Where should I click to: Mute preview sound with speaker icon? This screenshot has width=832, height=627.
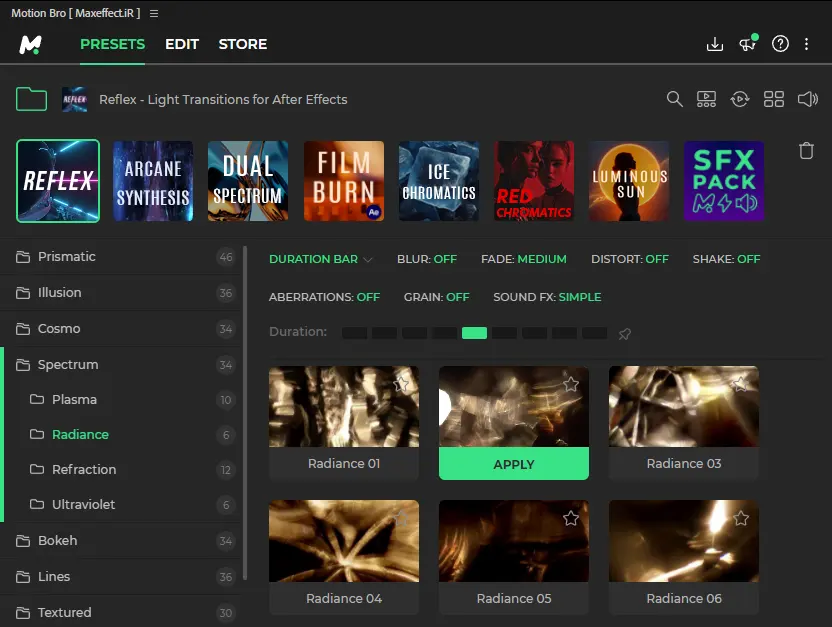click(808, 99)
